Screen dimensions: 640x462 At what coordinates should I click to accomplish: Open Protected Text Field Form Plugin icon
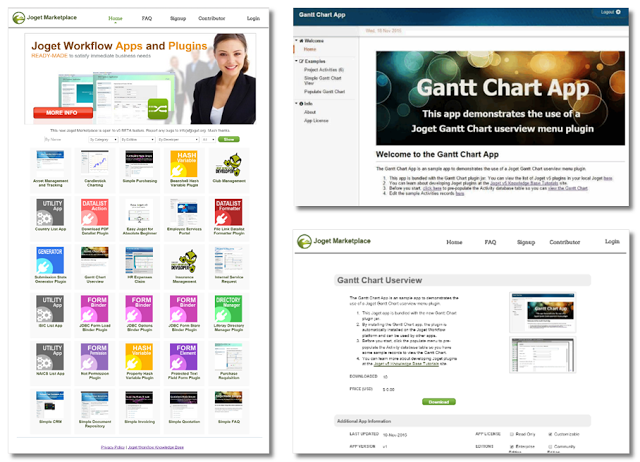pyautogui.click(x=184, y=356)
